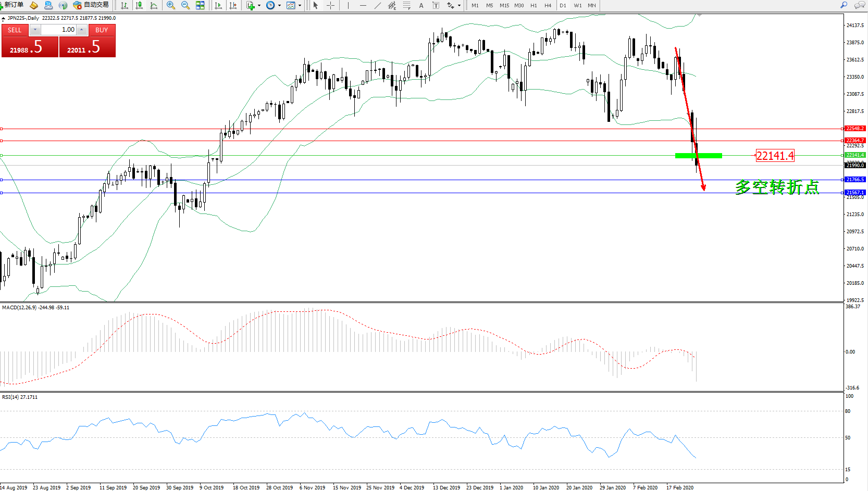Toggle the auto-scroll chart button
Screen dimensions: 868x491
(218, 5)
